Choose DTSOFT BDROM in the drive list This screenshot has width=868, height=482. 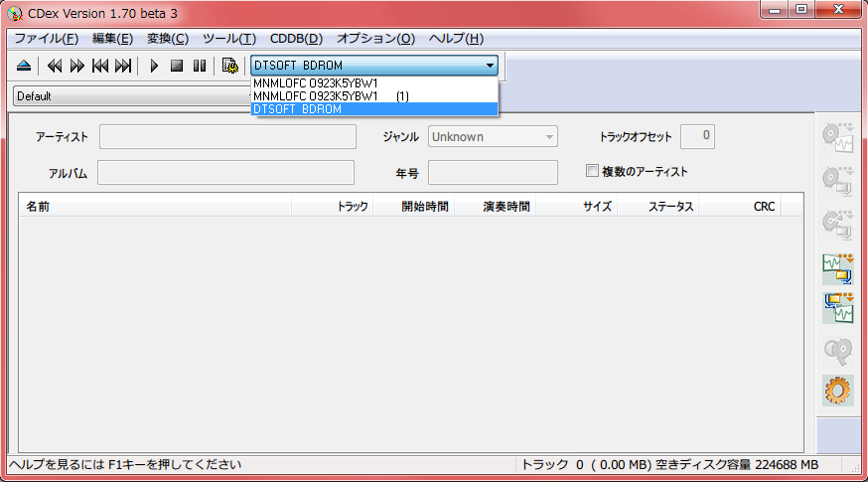tap(374, 109)
